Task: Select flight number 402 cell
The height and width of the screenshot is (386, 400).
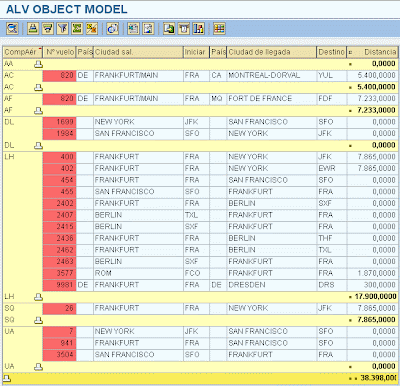Action: click(x=60, y=169)
